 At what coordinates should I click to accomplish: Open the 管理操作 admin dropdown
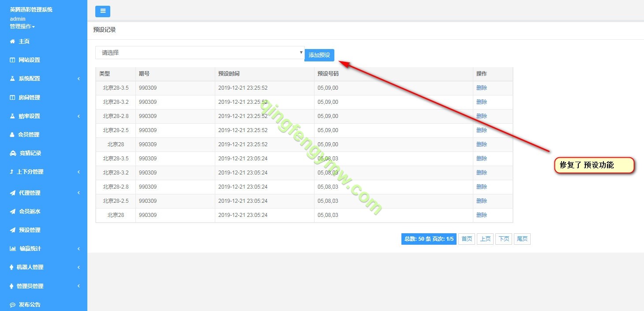click(22, 27)
